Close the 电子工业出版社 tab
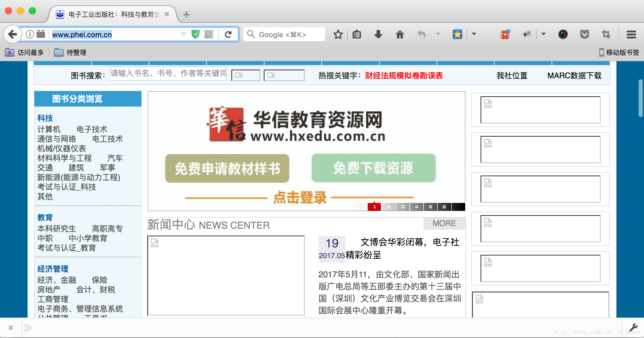The image size is (644, 338). click(x=167, y=14)
